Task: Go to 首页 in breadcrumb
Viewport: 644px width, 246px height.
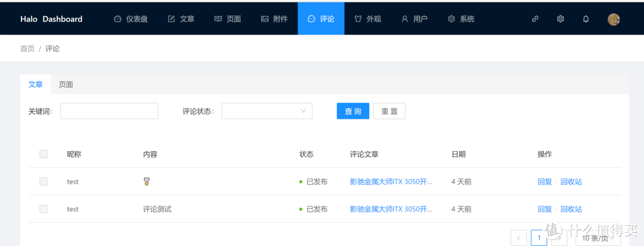Action: click(x=27, y=49)
